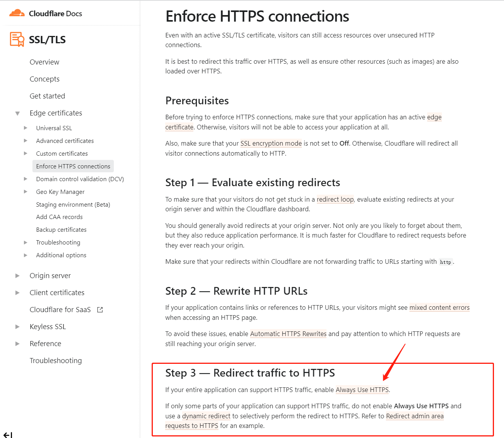Expand the Keyless SSL section

(x=17, y=327)
